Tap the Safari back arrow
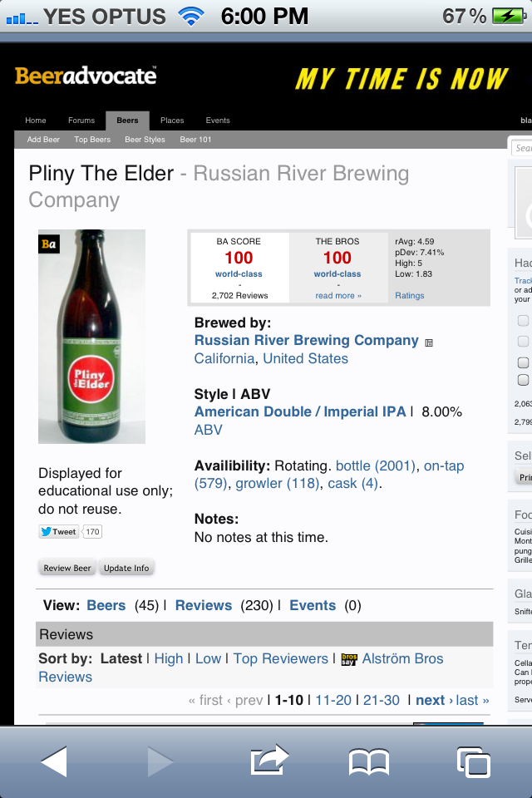 click(x=53, y=761)
